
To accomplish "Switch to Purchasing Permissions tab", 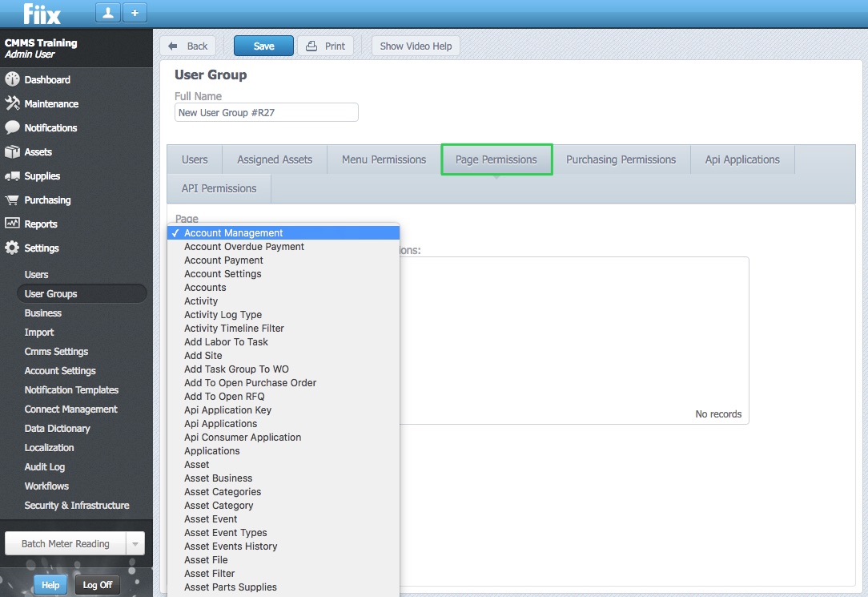I will [x=621, y=159].
